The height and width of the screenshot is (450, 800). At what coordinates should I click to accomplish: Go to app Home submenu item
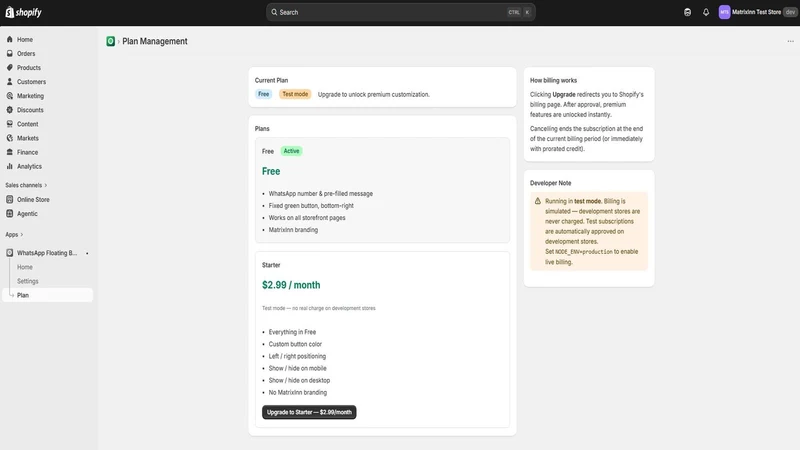tap(24, 267)
